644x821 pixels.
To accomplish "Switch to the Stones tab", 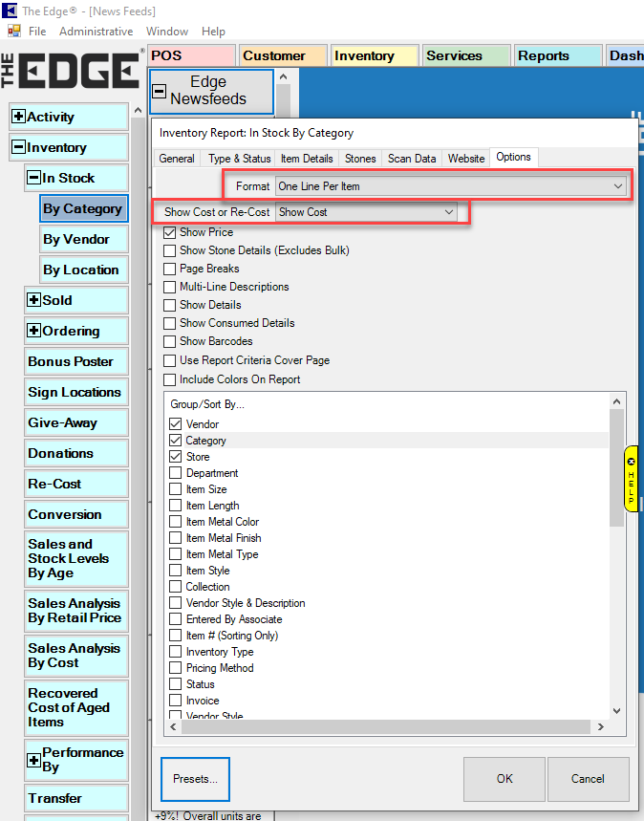I will 360,159.
